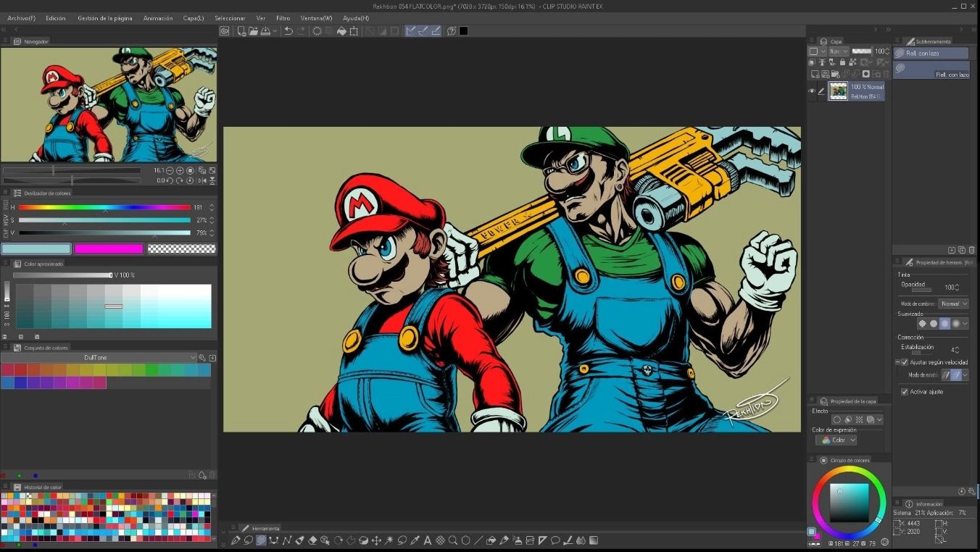Open the 'Gestión de la página' menu

pos(105,18)
